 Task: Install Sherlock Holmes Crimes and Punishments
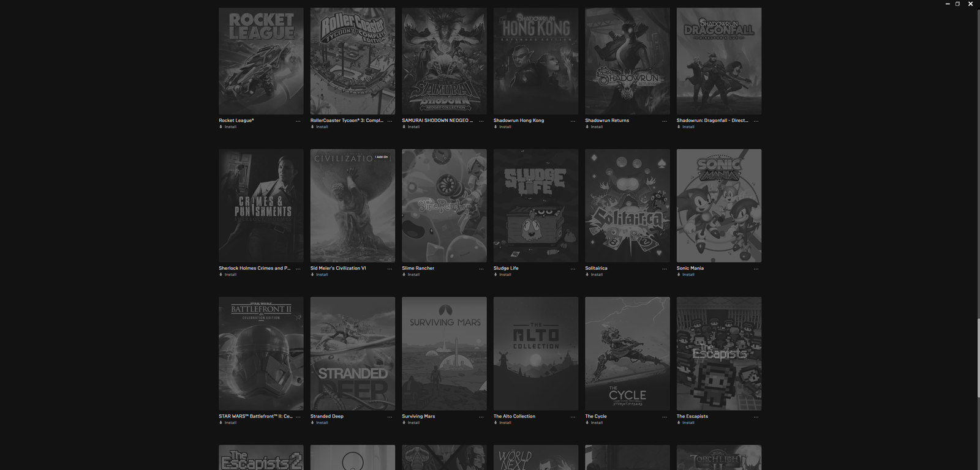click(228, 274)
